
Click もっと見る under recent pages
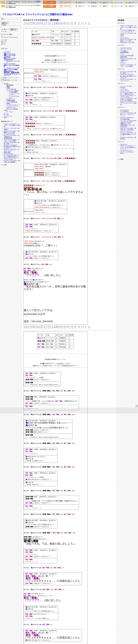pyautogui.click(x=4, y=165)
